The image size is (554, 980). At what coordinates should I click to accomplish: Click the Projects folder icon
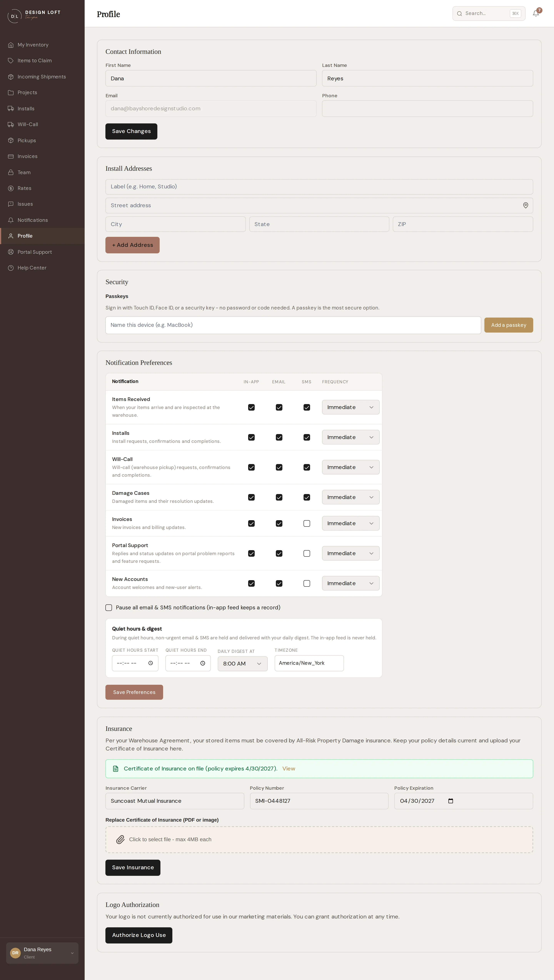[11, 93]
